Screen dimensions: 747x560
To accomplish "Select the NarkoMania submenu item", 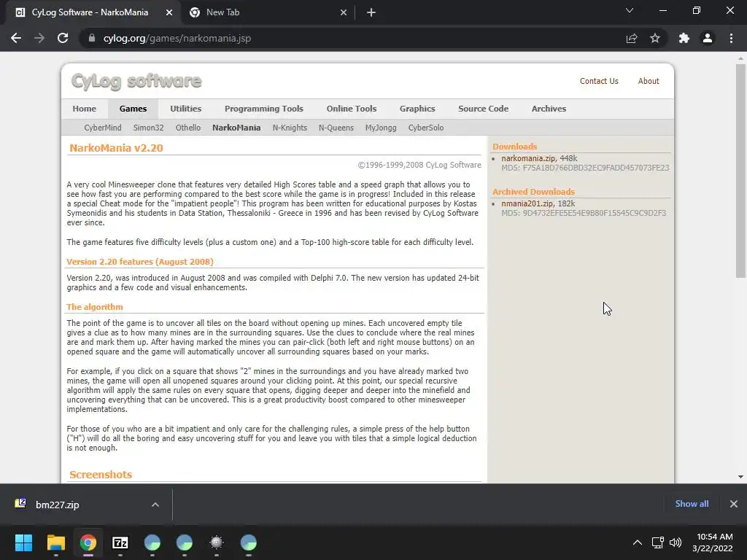I will pos(236,128).
